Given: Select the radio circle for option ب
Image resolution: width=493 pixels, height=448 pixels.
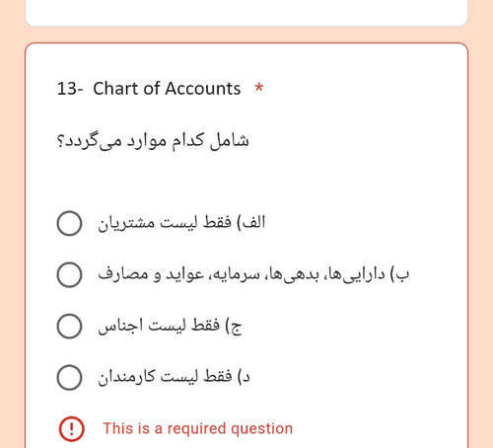Looking at the screenshot, I should tap(69, 274).
